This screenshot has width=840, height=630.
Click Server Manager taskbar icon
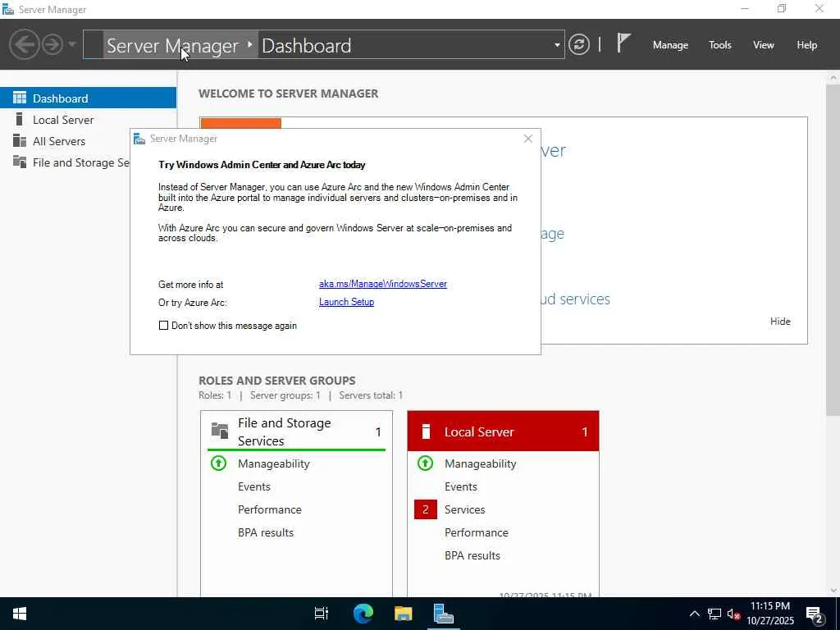pyautogui.click(x=444, y=614)
